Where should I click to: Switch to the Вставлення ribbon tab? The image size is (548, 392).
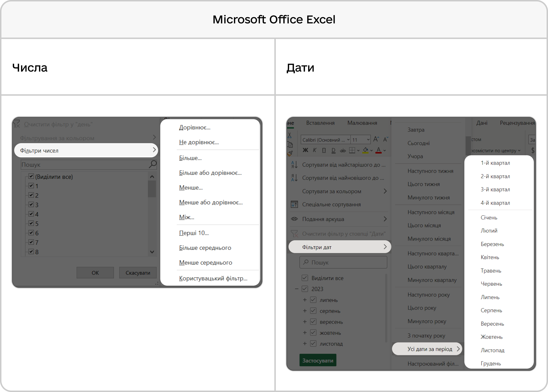point(320,123)
